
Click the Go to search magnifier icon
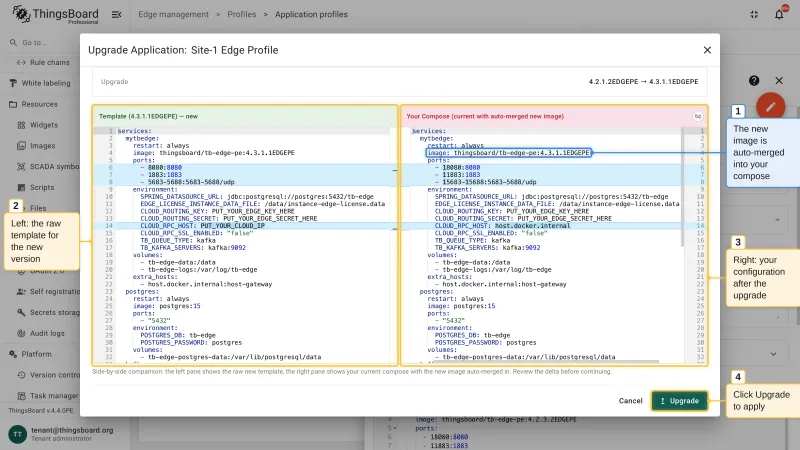13,42
